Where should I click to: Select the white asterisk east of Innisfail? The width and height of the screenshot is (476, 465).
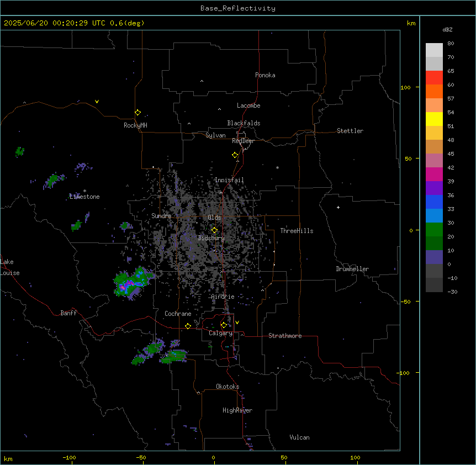pos(277,167)
